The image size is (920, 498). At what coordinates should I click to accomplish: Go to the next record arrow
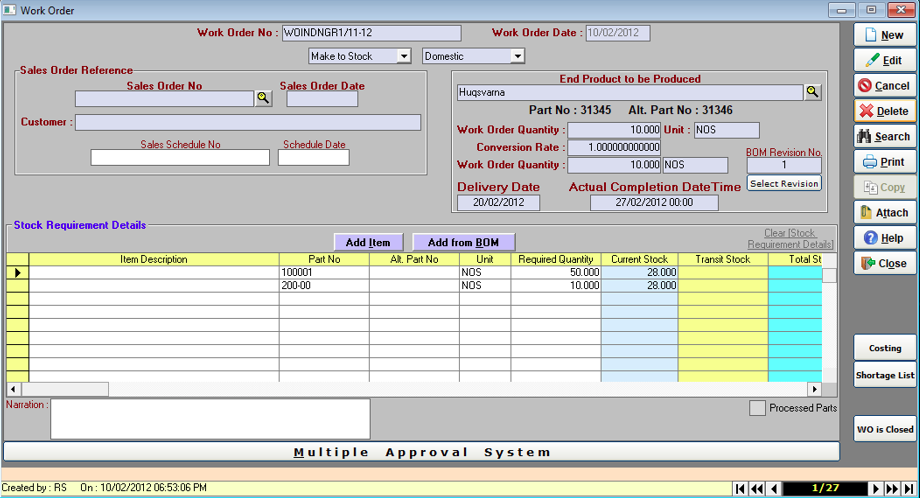pyautogui.click(x=876, y=489)
